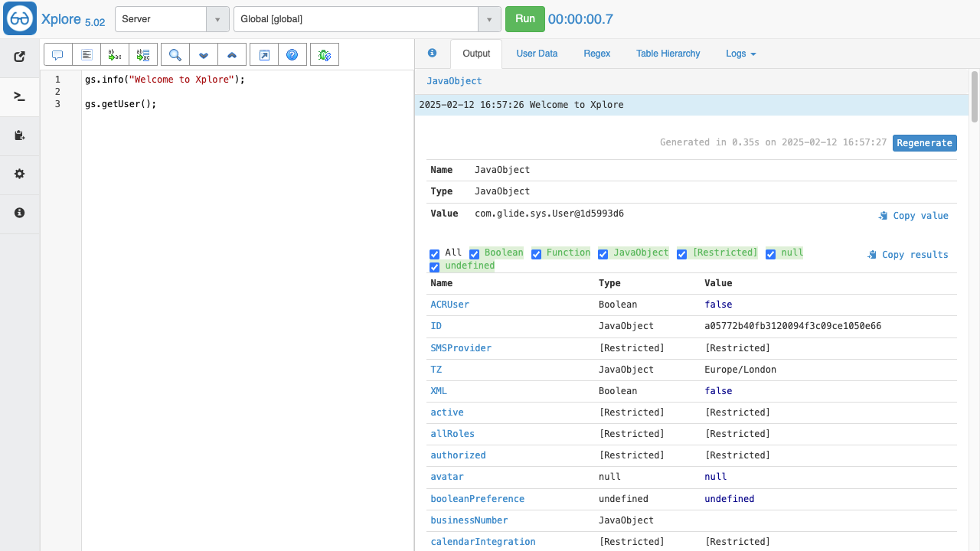980x551 pixels.
Task: Switch to the Output tab
Action: (x=476, y=54)
